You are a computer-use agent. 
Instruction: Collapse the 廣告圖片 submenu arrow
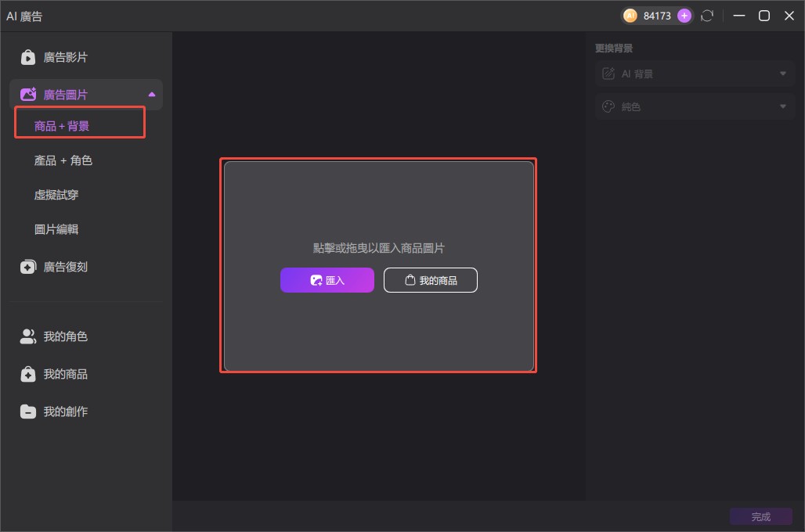click(151, 95)
